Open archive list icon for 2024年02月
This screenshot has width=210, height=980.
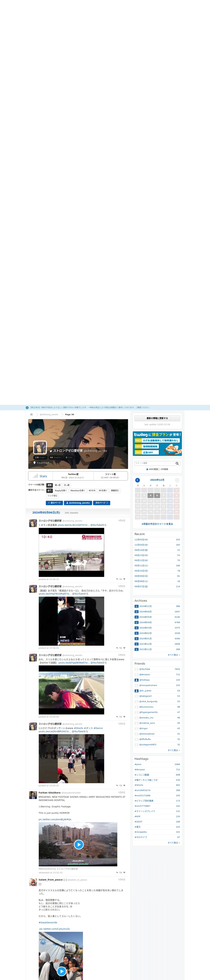point(136,633)
